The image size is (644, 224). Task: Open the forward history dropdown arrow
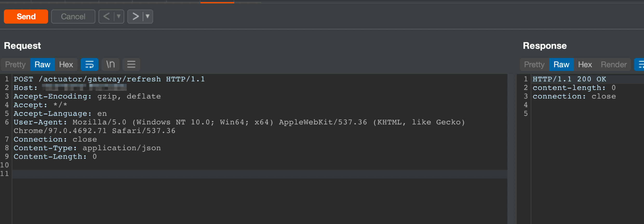pyautogui.click(x=147, y=17)
